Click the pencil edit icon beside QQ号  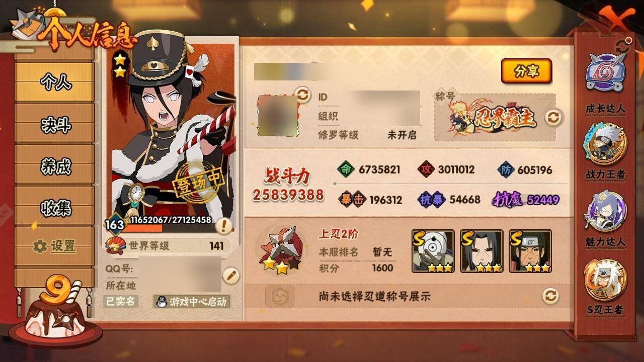point(230,276)
